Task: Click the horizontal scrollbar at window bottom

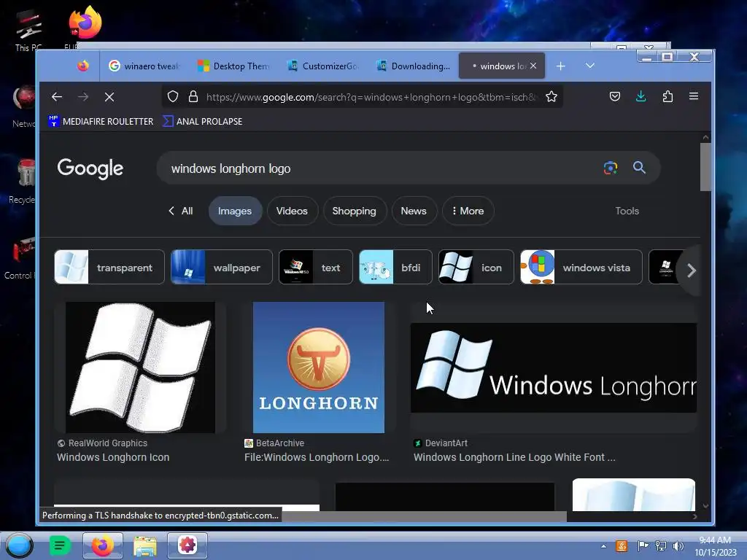Action: coord(424,516)
